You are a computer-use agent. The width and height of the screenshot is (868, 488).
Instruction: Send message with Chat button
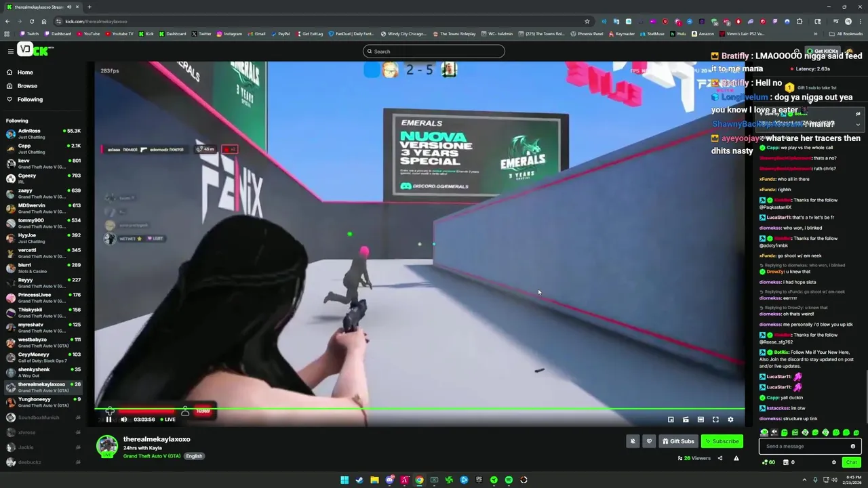coord(851,462)
